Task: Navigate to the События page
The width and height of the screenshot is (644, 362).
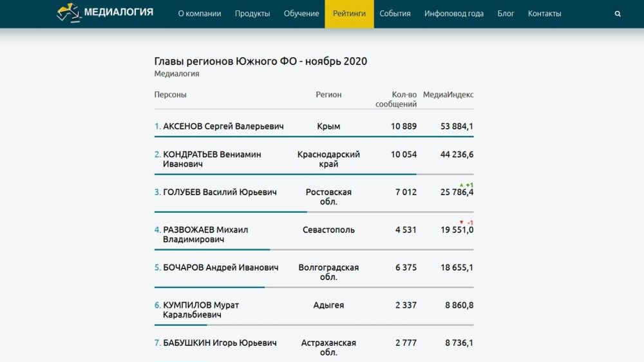Action: pyautogui.click(x=395, y=14)
